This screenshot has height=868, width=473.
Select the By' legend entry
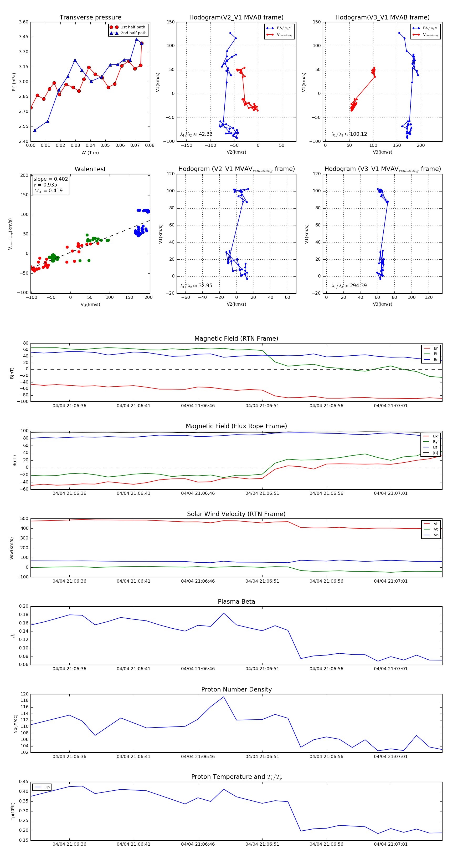[x=431, y=442]
